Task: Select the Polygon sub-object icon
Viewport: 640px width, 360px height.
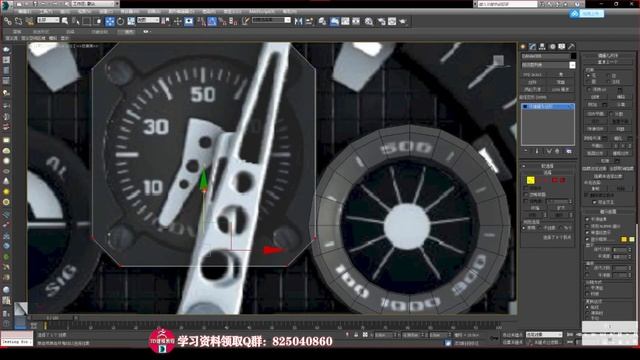Action: 555,180
